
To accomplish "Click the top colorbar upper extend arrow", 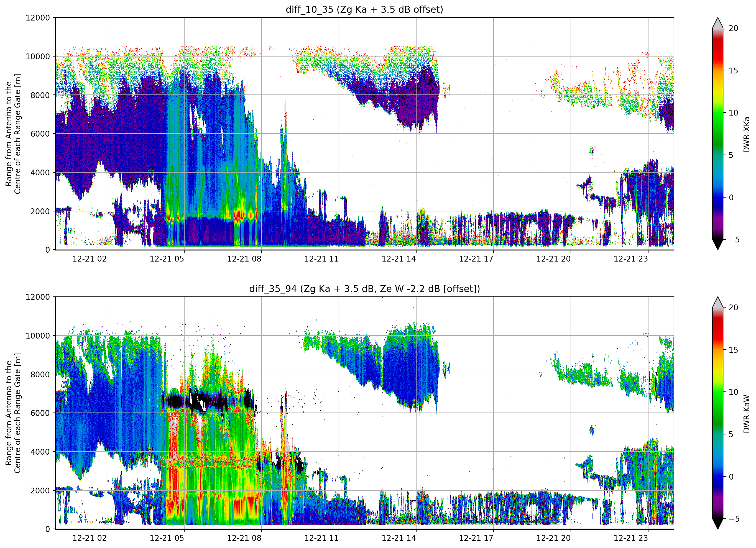I will [x=718, y=23].
